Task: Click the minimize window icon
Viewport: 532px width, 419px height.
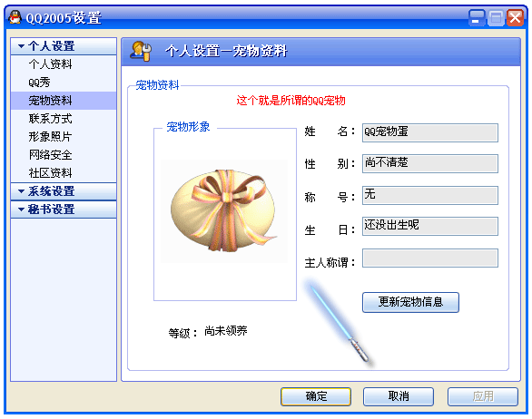Action: click(x=477, y=17)
